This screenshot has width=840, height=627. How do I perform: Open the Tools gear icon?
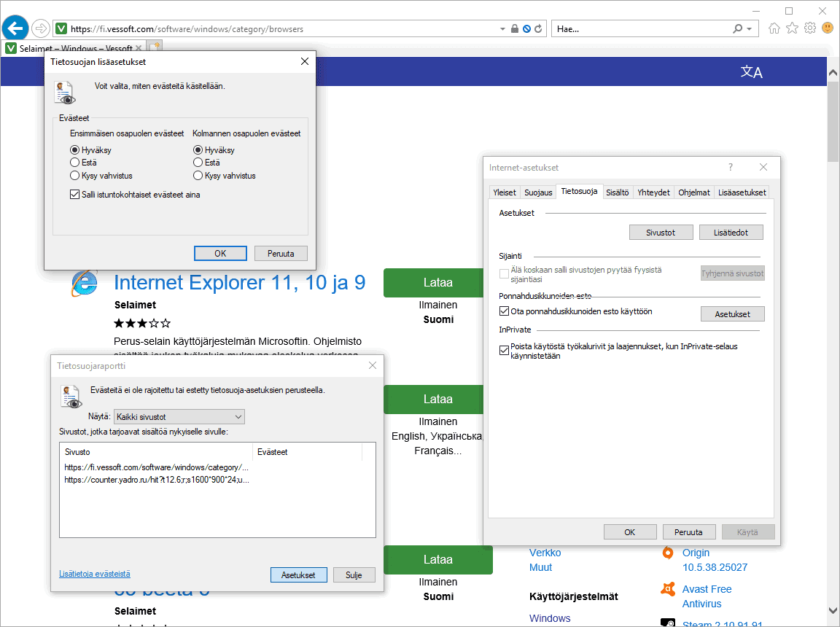[810, 28]
